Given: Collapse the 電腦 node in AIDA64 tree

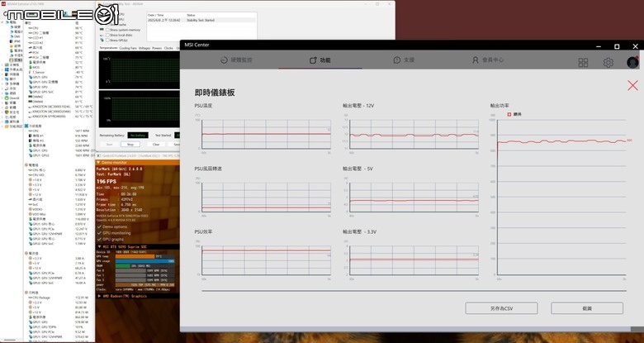Looking at the screenshot, I should tap(3, 22).
